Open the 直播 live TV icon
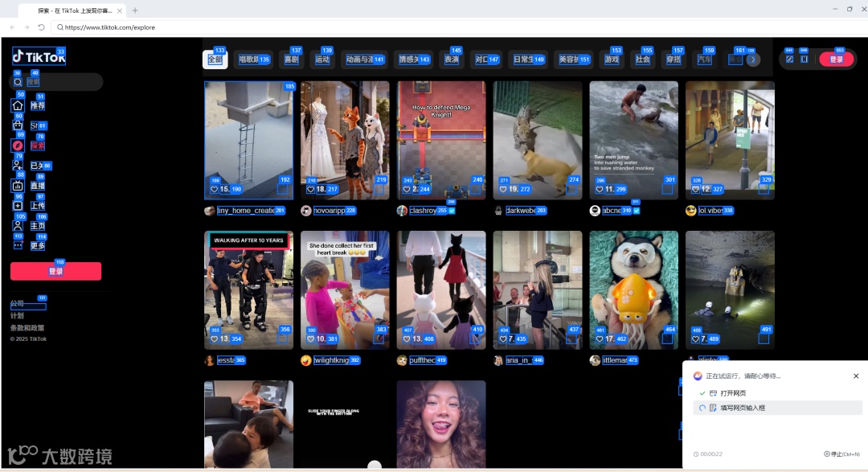The width and height of the screenshot is (868, 472). (x=18, y=186)
